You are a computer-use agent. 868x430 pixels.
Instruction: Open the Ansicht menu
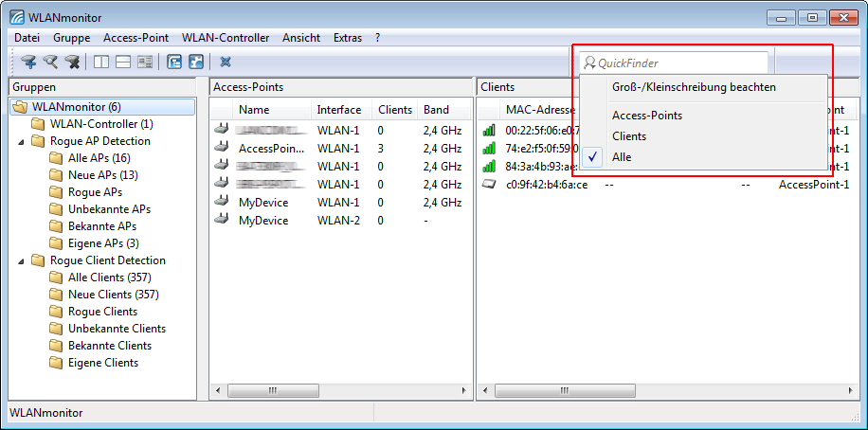(x=301, y=38)
